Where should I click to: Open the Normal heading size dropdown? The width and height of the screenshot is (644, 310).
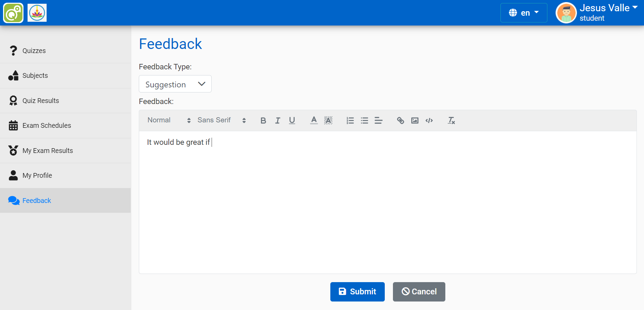point(169,120)
